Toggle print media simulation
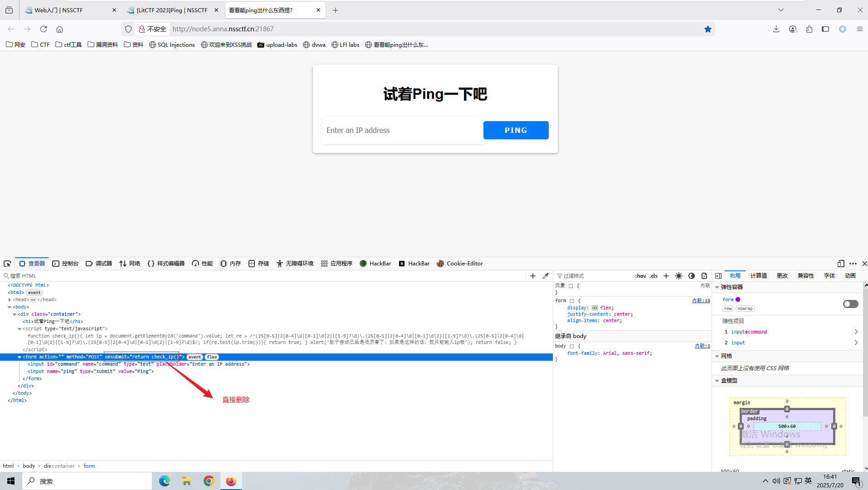The height and width of the screenshot is (490, 868). 704,275
